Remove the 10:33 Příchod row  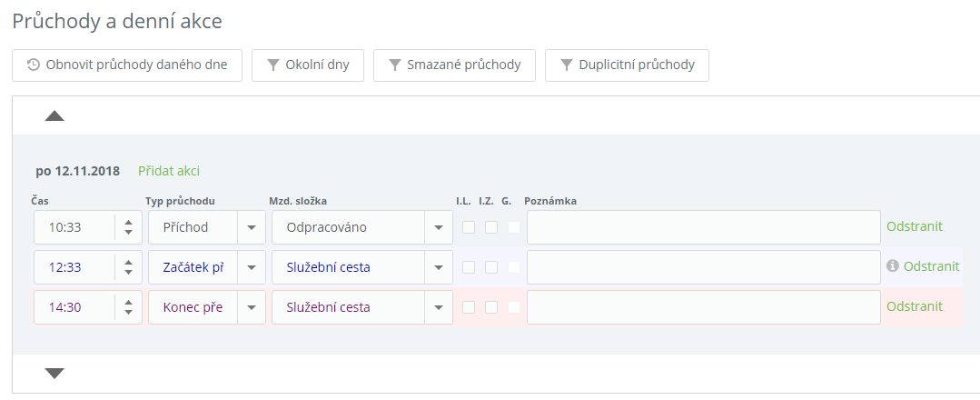tap(914, 226)
